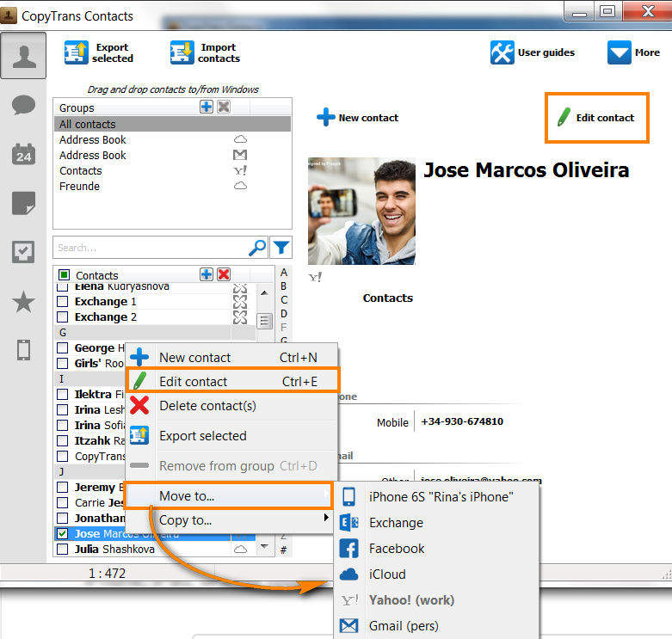Select the Irina Lesh contact row
This screenshot has width=672, height=639.
click(x=91, y=410)
